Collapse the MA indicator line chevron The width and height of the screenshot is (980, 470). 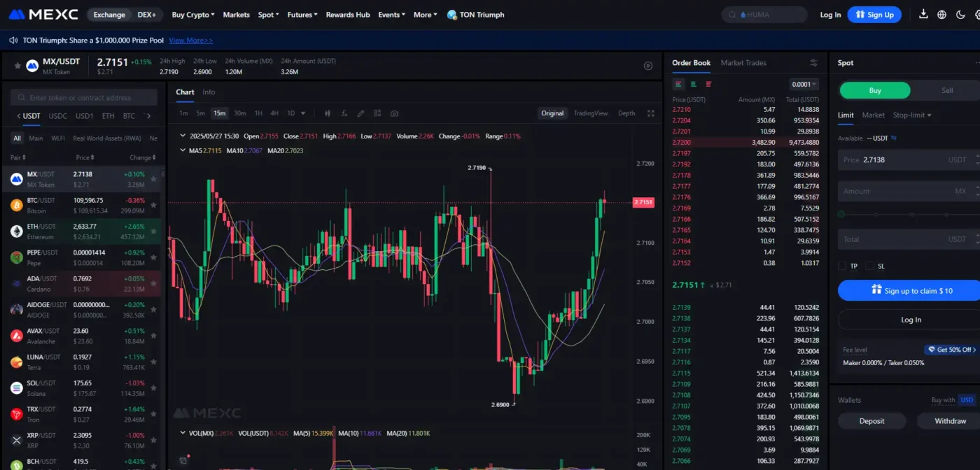click(x=183, y=150)
